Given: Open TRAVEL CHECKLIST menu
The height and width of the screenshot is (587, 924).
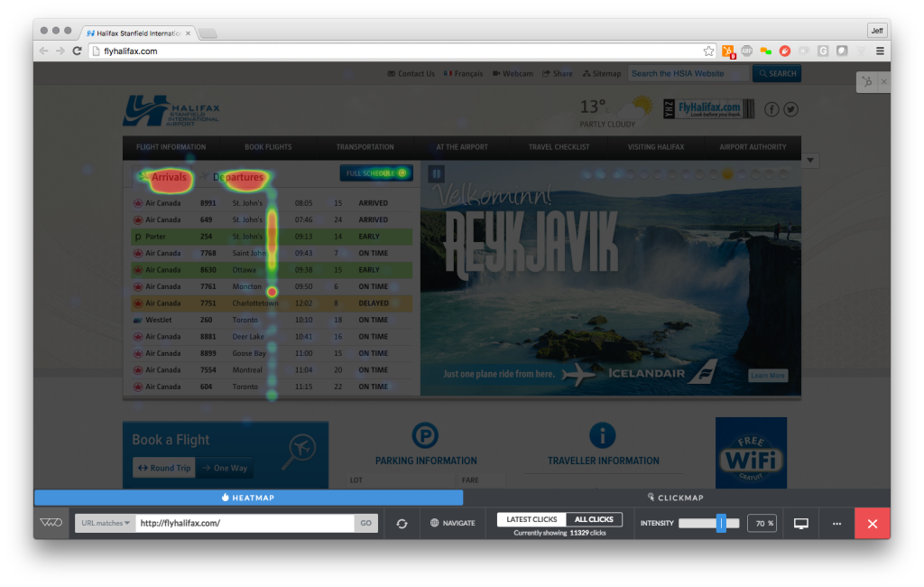Looking at the screenshot, I should (559, 147).
